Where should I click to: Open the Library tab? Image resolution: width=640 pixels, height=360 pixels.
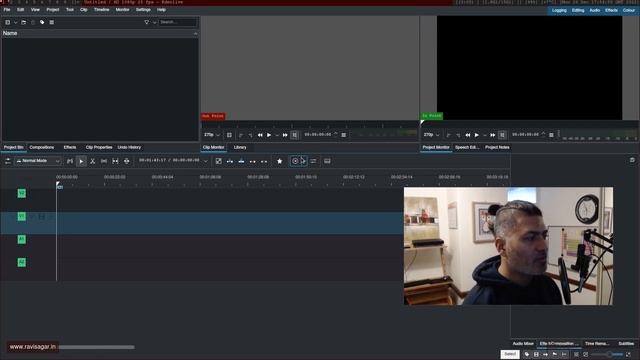(240, 147)
